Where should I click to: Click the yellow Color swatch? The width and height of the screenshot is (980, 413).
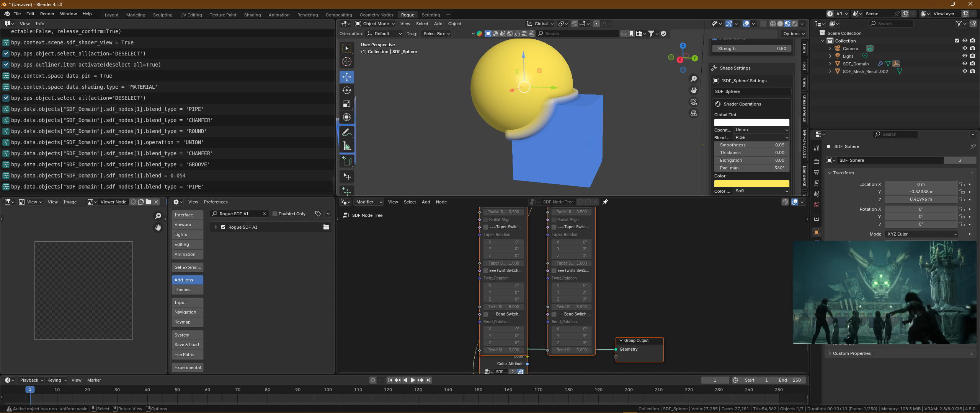751,184
